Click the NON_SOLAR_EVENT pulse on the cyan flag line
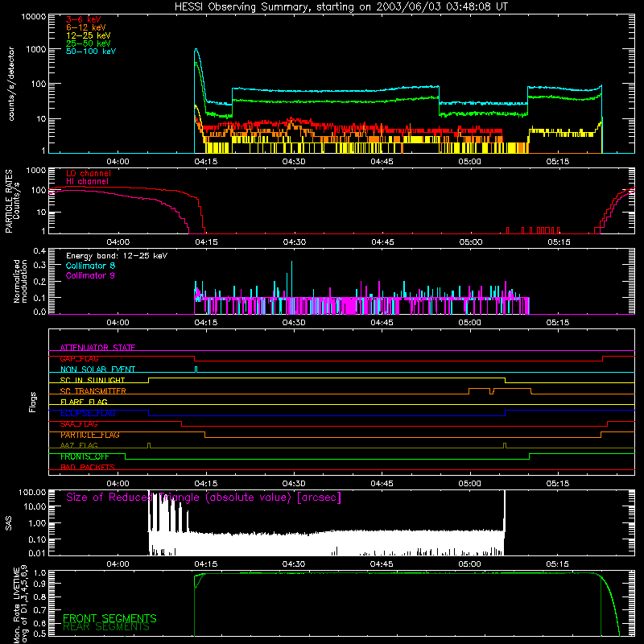 pyautogui.click(x=196, y=369)
